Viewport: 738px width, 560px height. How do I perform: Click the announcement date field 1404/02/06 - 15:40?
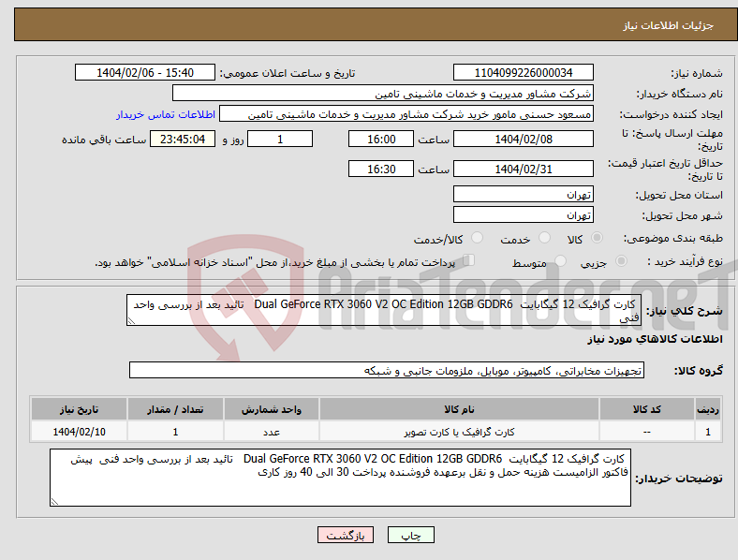[145, 72]
